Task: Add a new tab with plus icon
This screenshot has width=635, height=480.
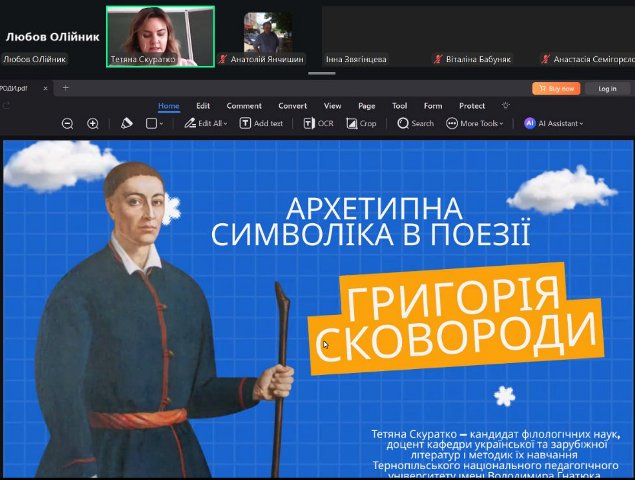Action: coord(66,87)
